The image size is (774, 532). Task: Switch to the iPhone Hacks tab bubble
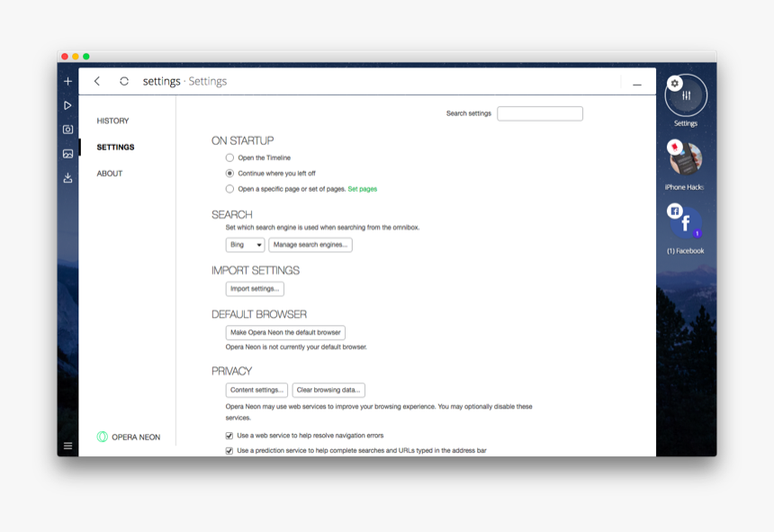click(686, 159)
